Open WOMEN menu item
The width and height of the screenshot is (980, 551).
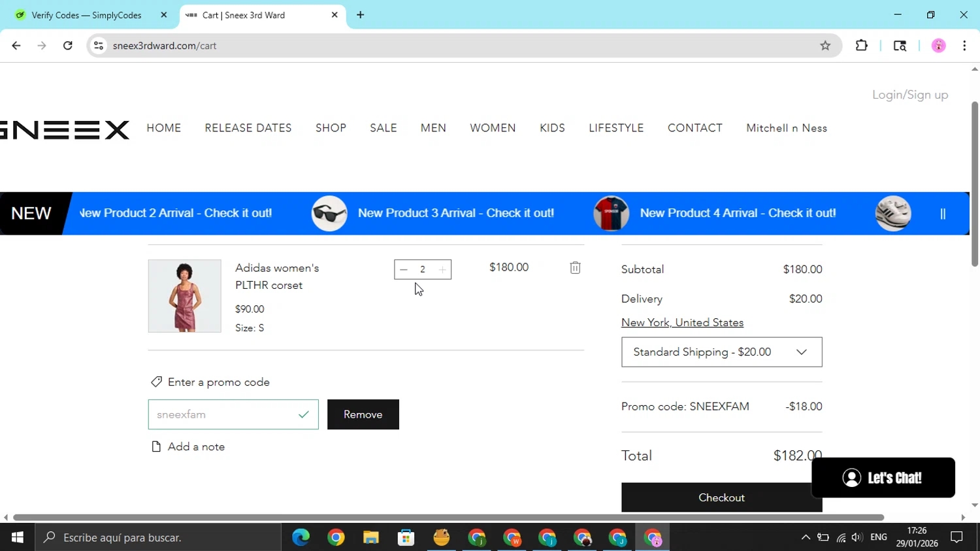[493, 128]
